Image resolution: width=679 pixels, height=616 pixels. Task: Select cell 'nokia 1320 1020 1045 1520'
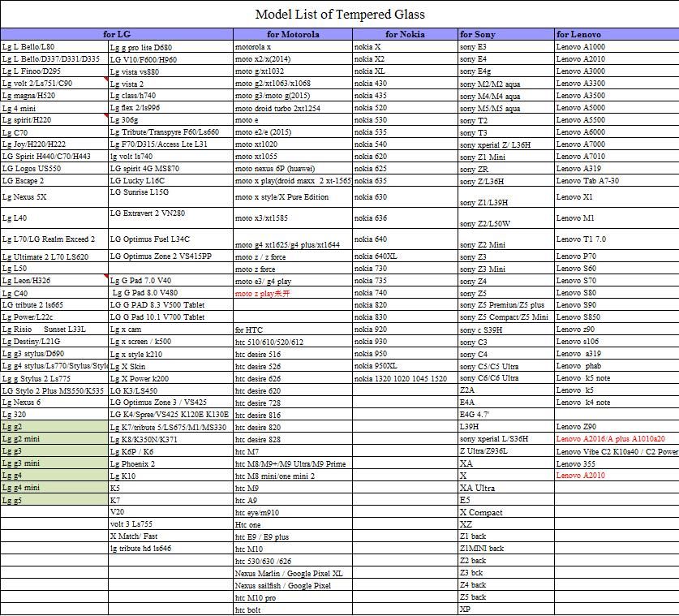[x=405, y=378]
